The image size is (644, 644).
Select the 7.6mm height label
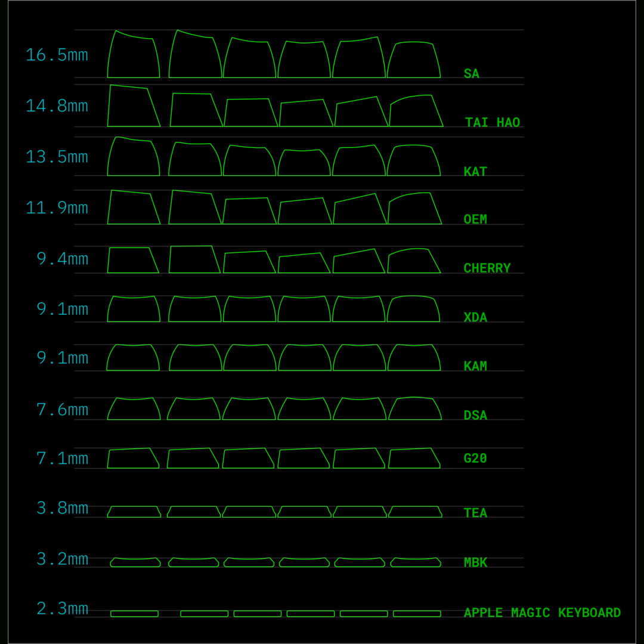62,410
